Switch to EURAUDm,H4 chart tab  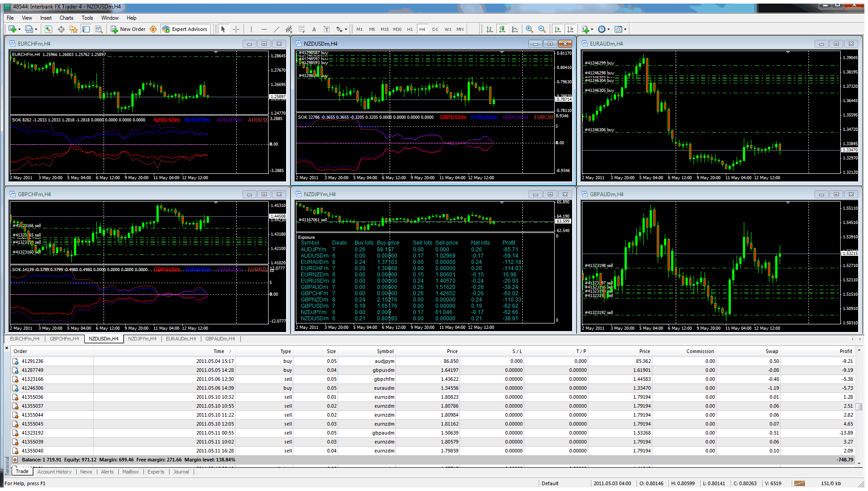[181, 339]
